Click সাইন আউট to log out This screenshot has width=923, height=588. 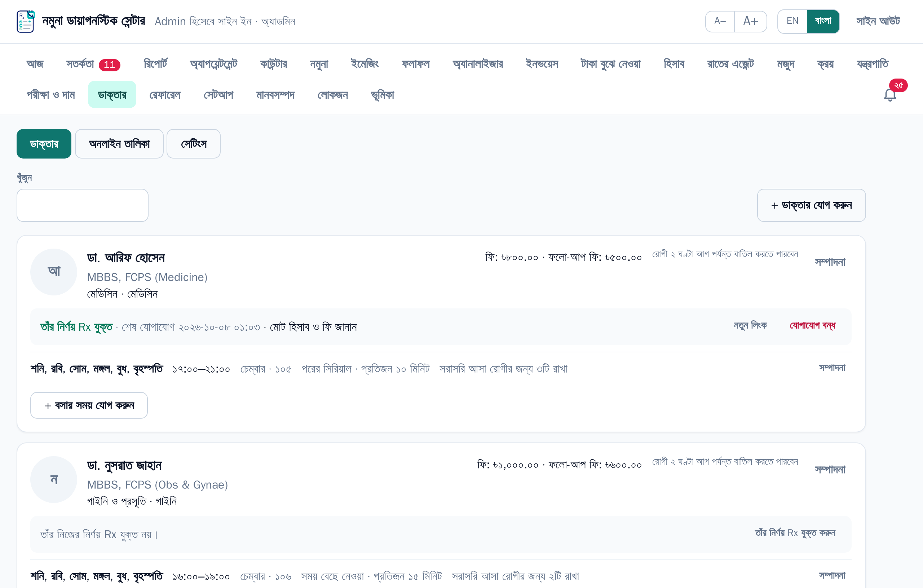tap(878, 22)
